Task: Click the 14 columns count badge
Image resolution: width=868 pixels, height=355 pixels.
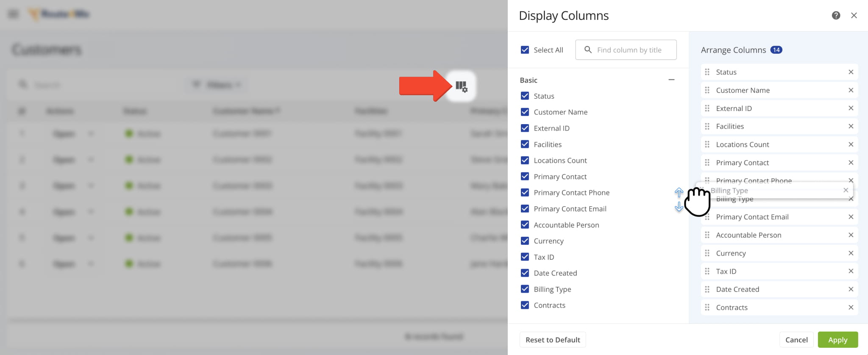Action: click(776, 50)
